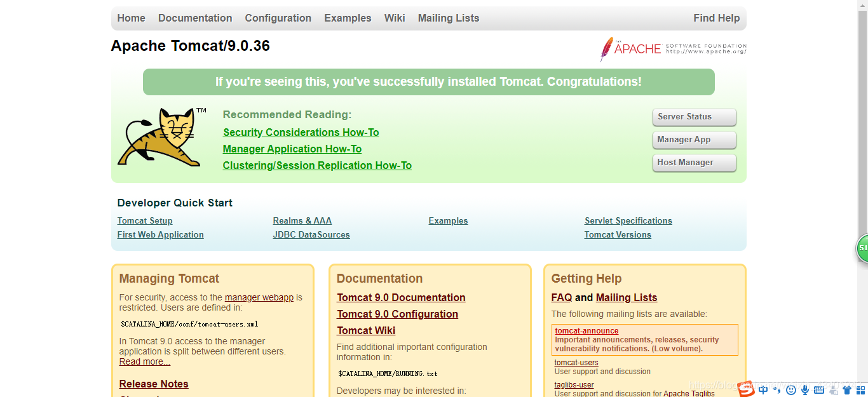Open Tomcat 9.0 Documentation link

coord(401,297)
